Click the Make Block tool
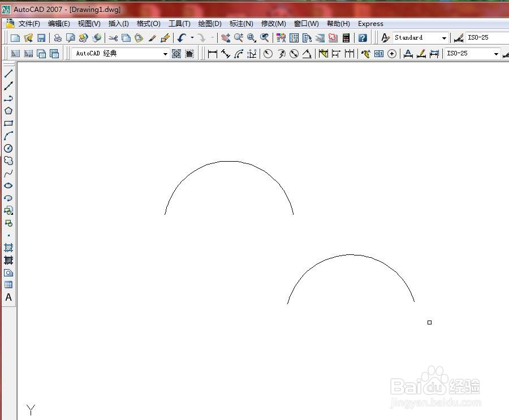 tap(8, 223)
